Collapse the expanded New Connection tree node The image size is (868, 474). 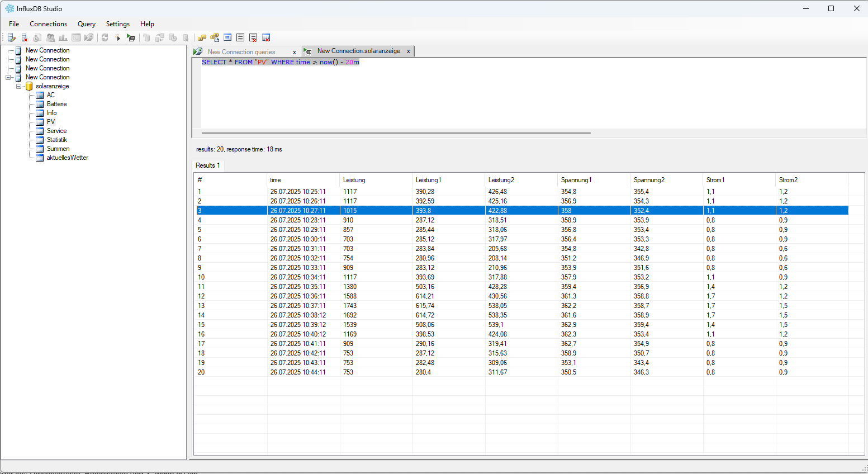8,77
